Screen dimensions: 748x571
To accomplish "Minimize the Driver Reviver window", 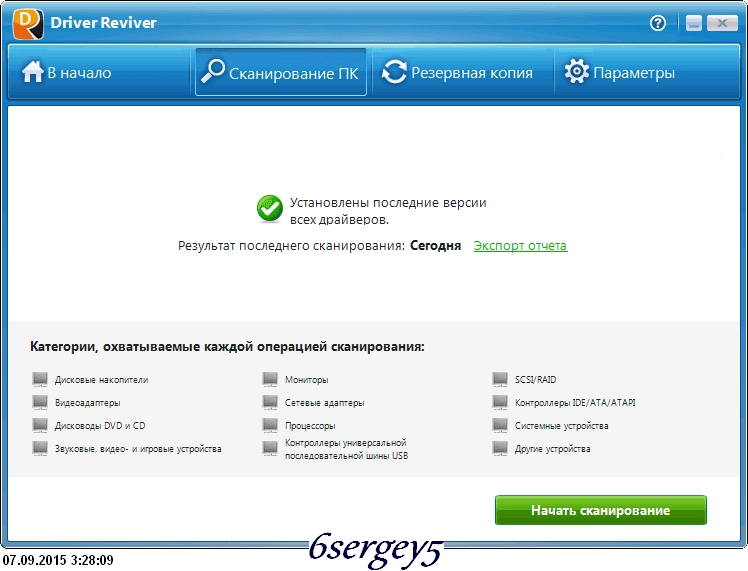I will 694,23.
